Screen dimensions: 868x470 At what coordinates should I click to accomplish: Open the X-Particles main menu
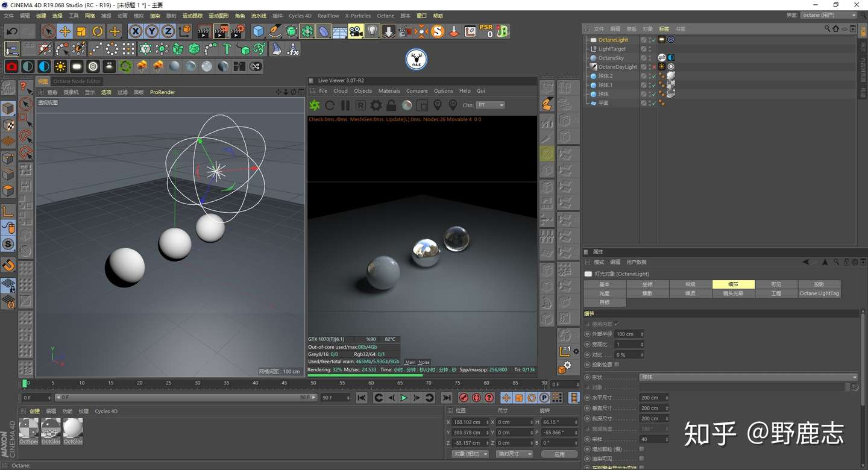(357, 16)
